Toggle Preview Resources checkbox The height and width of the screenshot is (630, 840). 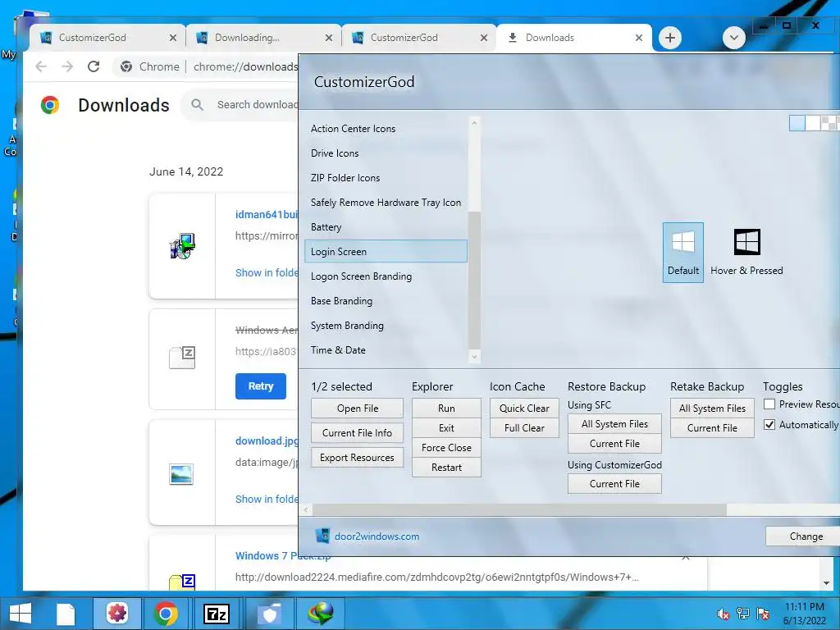769,404
